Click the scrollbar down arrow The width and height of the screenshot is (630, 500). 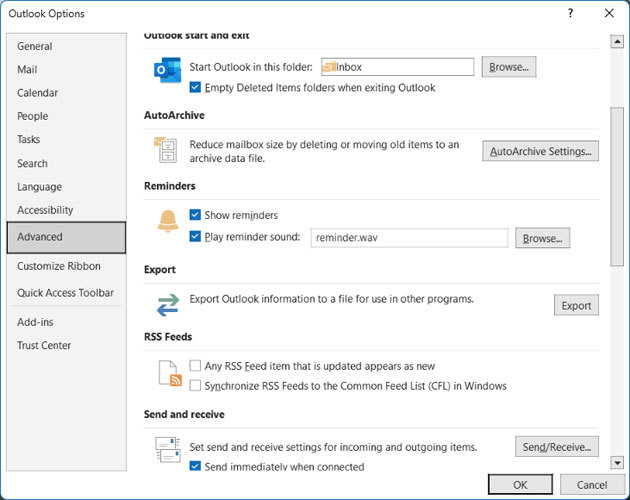point(617,463)
